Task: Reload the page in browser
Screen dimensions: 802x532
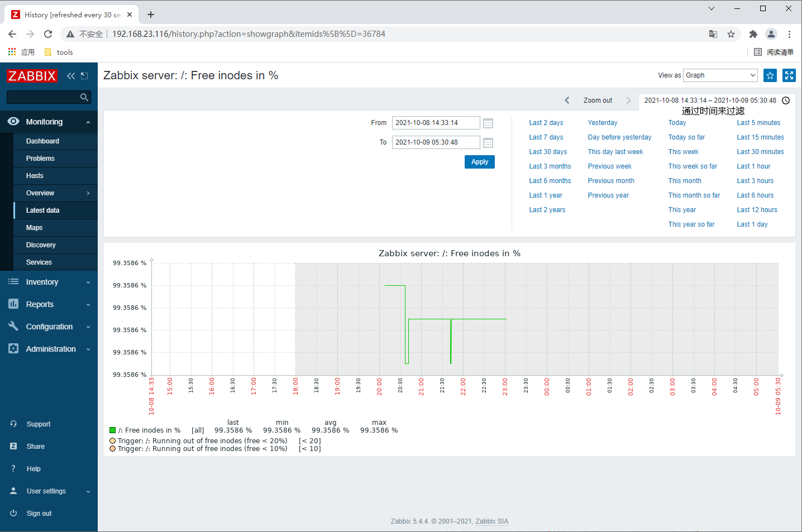Action: 48,34
